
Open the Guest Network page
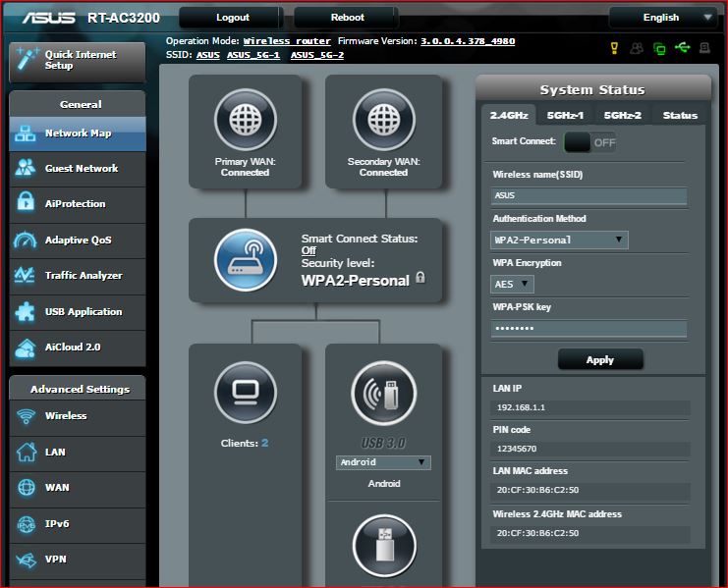click(x=77, y=169)
